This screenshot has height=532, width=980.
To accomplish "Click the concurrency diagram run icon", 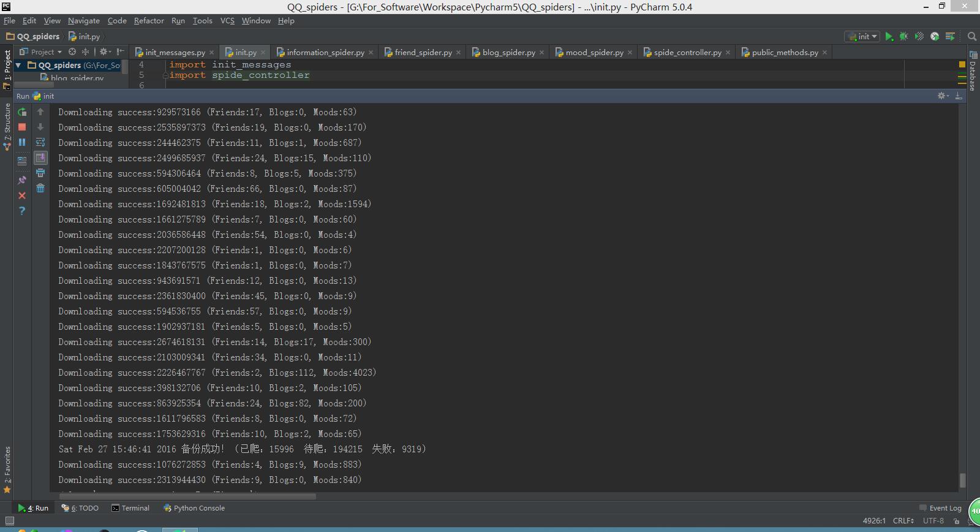I will (950, 37).
